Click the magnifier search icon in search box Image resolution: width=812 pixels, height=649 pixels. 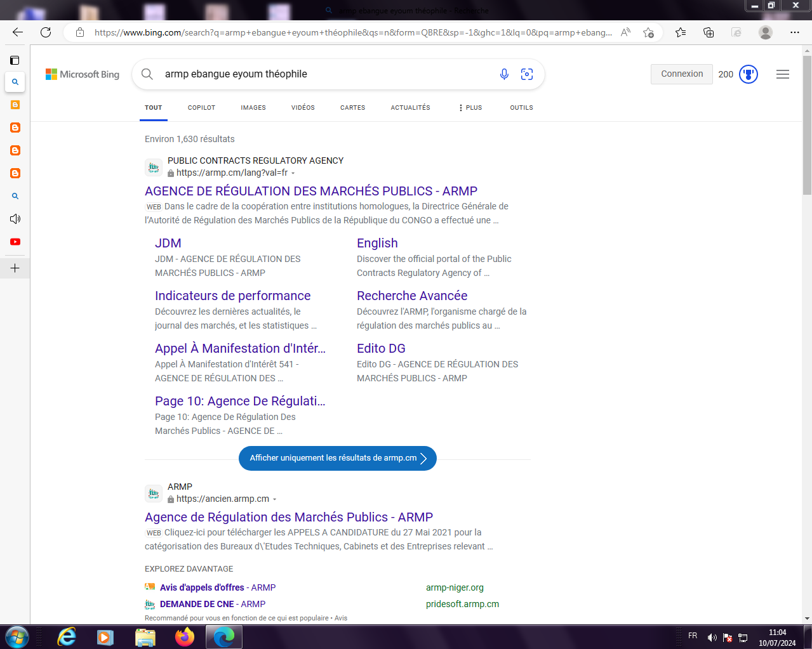[147, 74]
